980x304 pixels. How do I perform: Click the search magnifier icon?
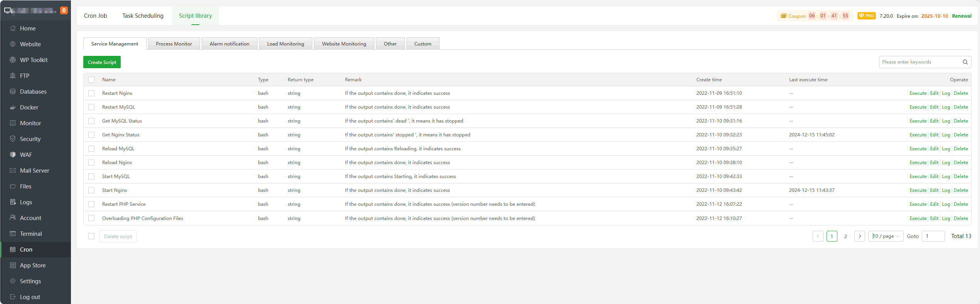[x=965, y=62]
